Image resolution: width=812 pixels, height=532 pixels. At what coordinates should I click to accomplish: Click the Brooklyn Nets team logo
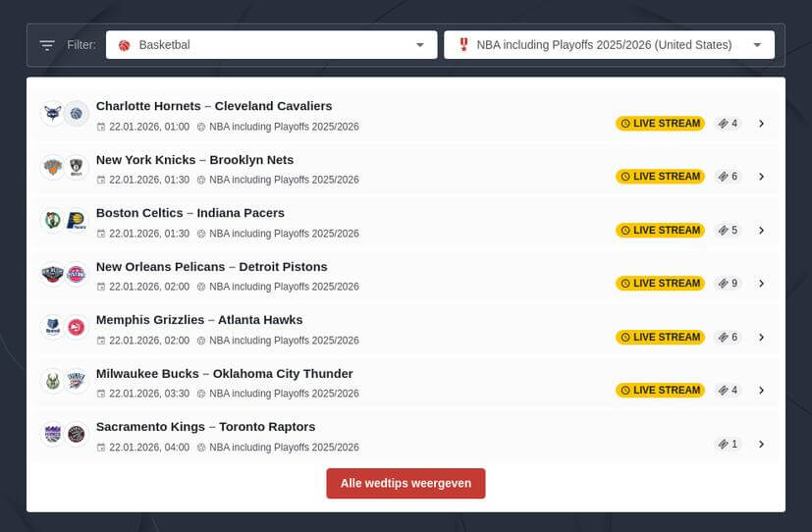tap(77, 167)
